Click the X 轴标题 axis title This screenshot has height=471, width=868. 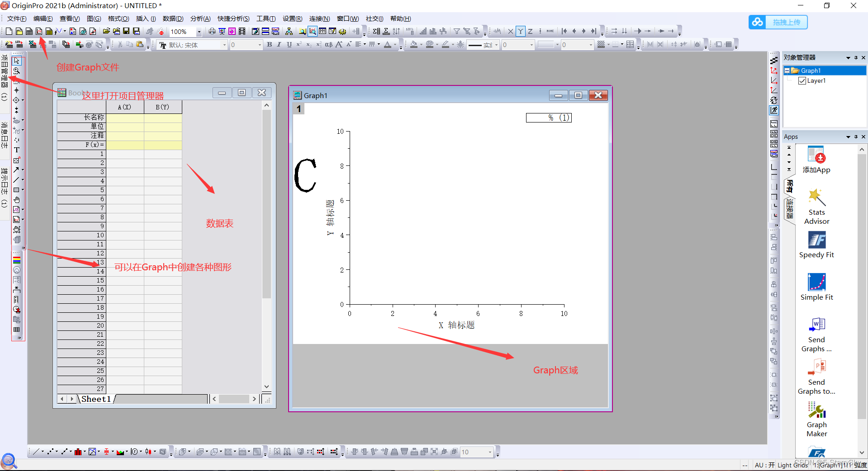pos(456,325)
